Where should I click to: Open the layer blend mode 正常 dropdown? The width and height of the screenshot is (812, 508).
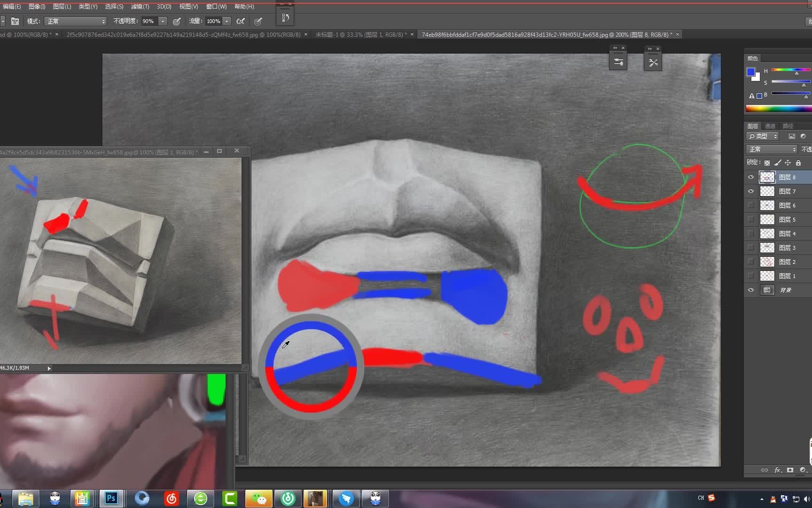(x=772, y=149)
